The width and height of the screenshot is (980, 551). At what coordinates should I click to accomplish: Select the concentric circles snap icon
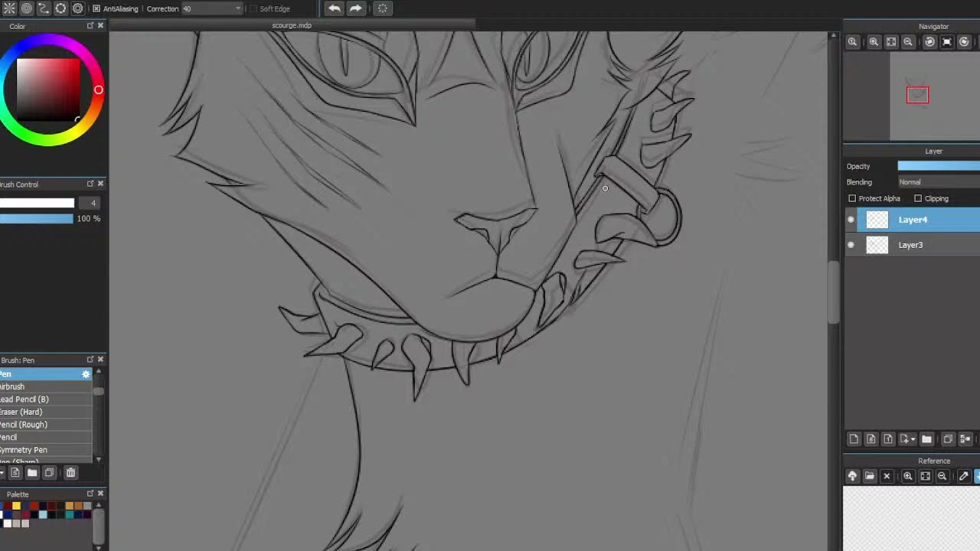click(x=27, y=8)
